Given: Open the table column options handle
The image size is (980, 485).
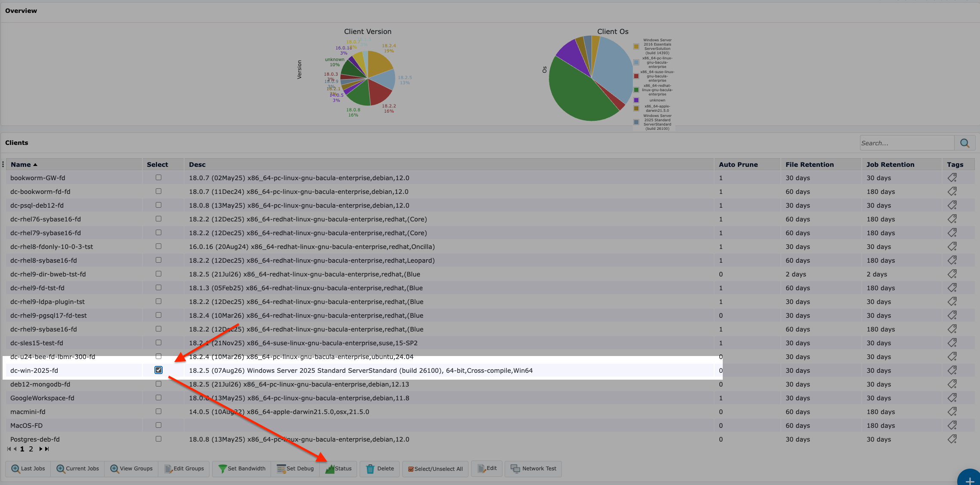Looking at the screenshot, I should coord(3,164).
